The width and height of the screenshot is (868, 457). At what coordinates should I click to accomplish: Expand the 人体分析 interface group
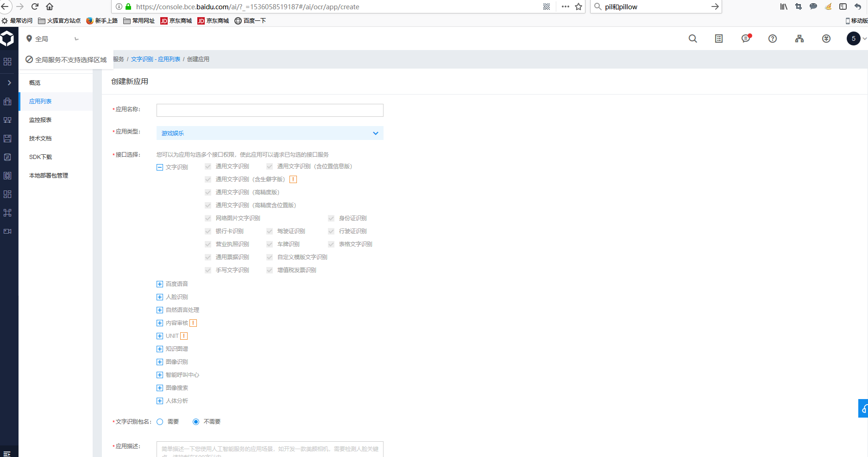(160, 401)
